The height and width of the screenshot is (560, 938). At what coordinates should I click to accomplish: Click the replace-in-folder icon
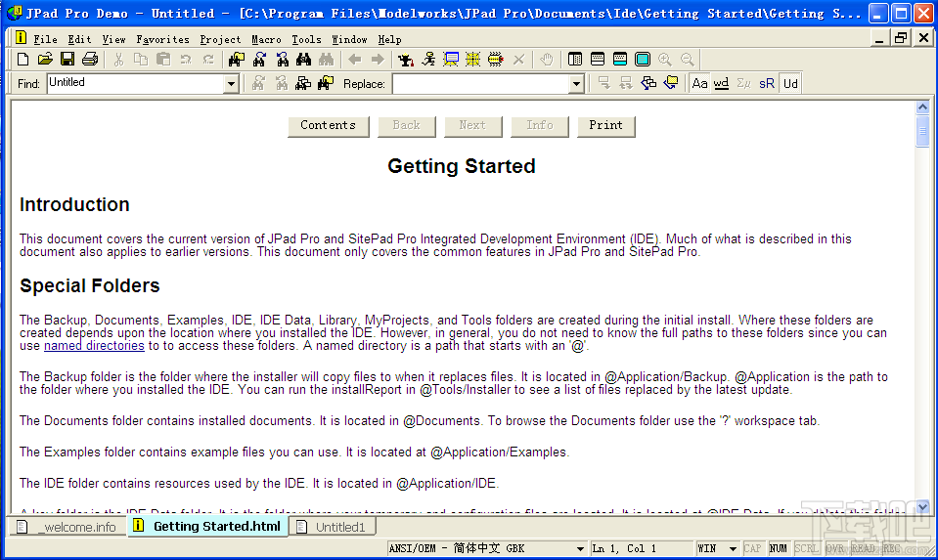pos(671,84)
